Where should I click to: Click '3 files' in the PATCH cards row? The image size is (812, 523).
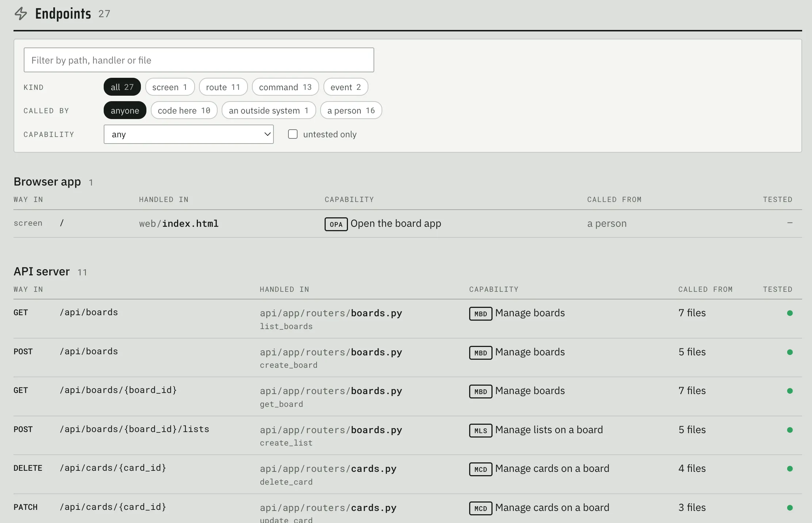click(x=692, y=508)
